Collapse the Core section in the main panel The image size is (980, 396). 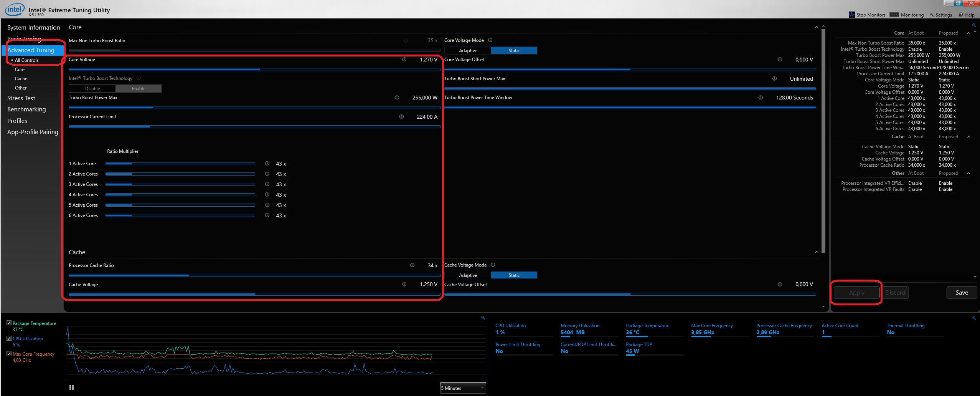coord(817,28)
